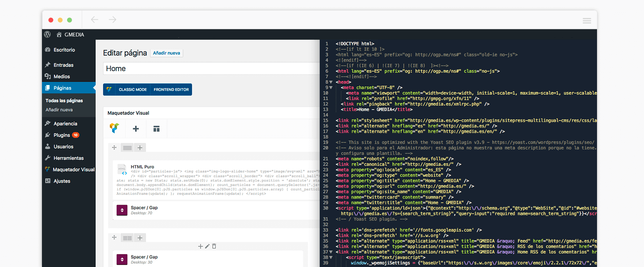Open the templates icon in Maquetador Visual toolbar
Viewport: 644px width, 267px height.
click(x=156, y=129)
